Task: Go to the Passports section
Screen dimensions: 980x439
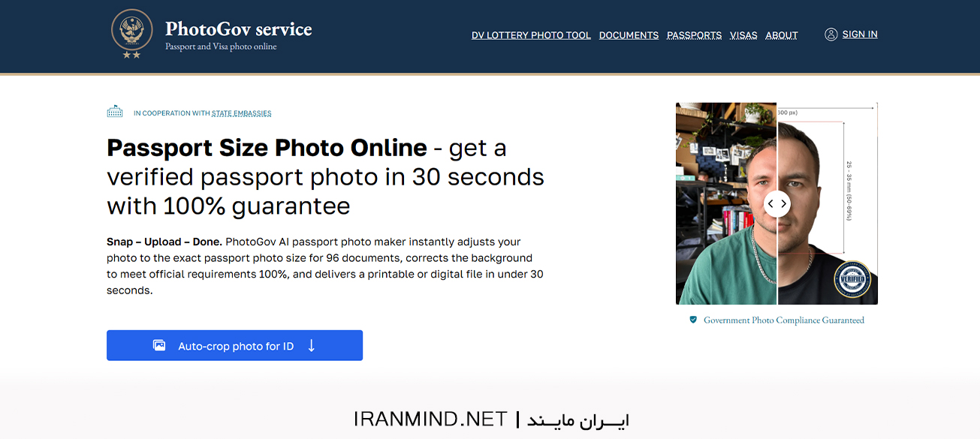Action: [694, 35]
